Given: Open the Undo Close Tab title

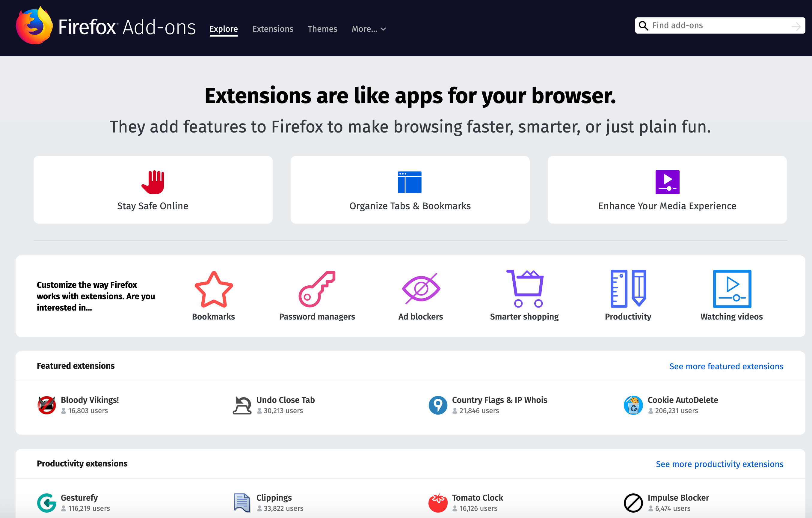Looking at the screenshot, I should (x=285, y=400).
